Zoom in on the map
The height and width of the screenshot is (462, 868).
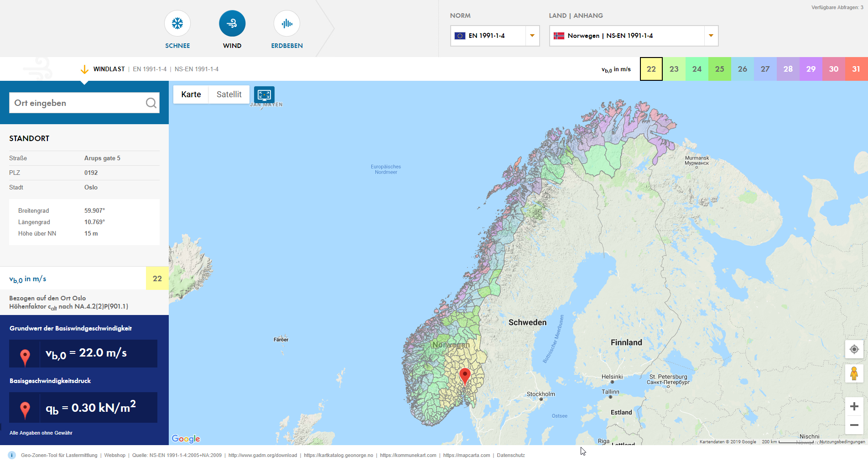click(x=854, y=406)
